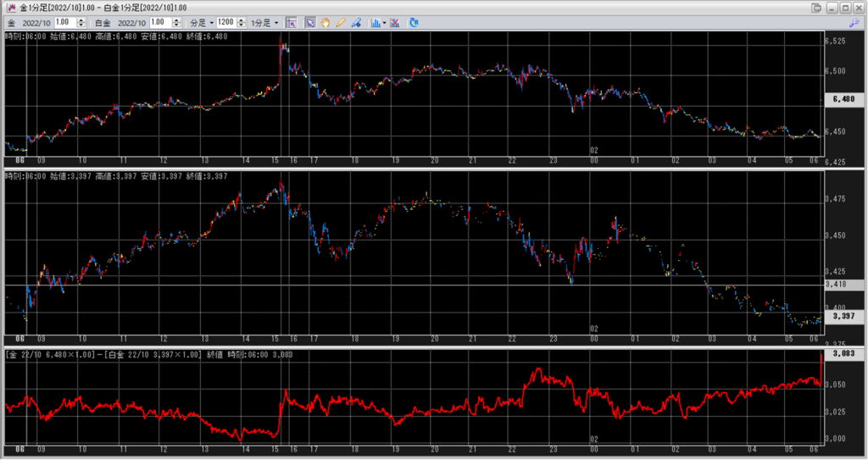Toggle the crosshair cursor display icon
868x460 pixels.
tap(291, 22)
